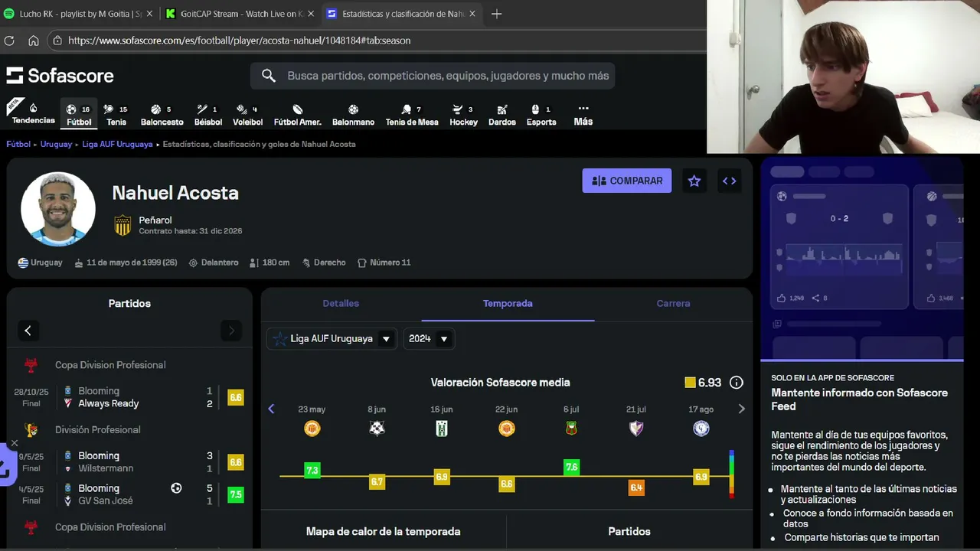Go to previous matches in Partidos panel

(28, 331)
